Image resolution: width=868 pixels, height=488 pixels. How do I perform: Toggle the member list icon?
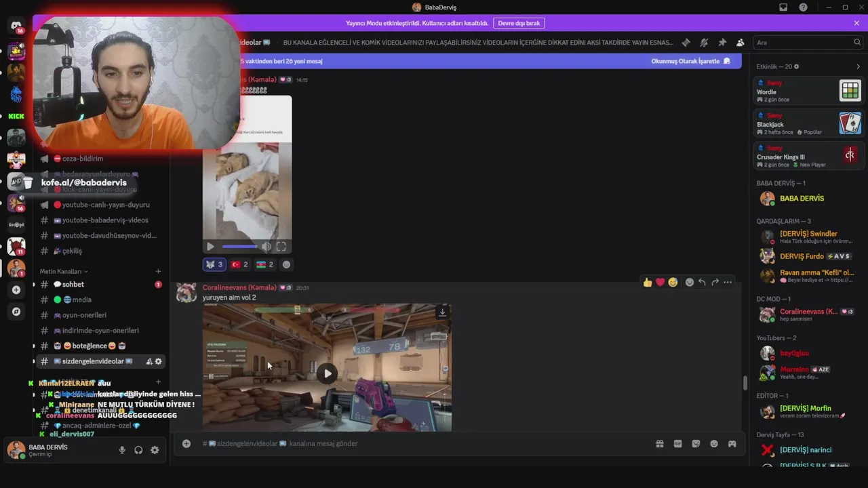tap(740, 42)
